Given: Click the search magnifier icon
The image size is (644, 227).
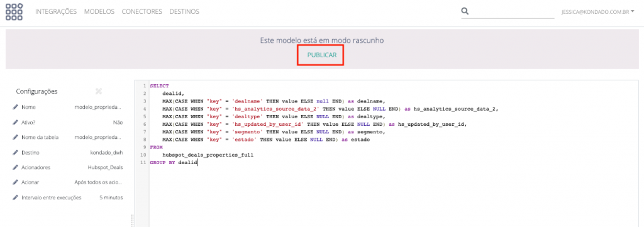Looking at the screenshot, I should point(465,11).
